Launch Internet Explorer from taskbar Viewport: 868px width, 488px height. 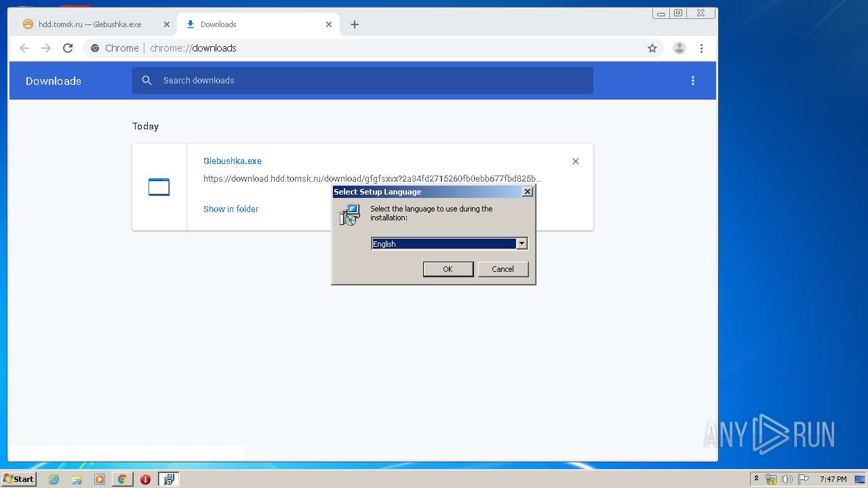click(x=54, y=479)
